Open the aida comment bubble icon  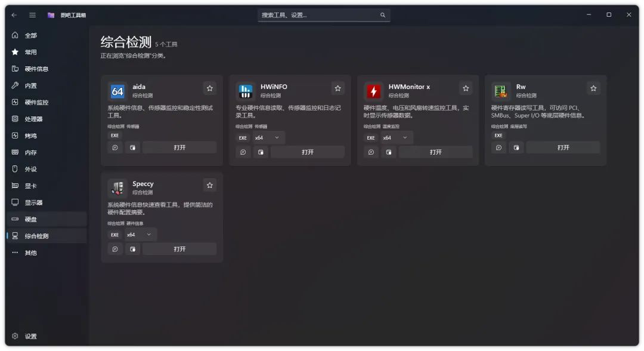pyautogui.click(x=115, y=147)
